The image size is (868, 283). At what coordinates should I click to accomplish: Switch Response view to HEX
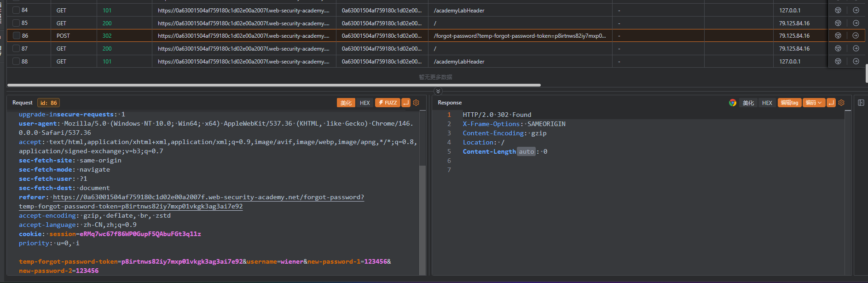[x=767, y=103]
